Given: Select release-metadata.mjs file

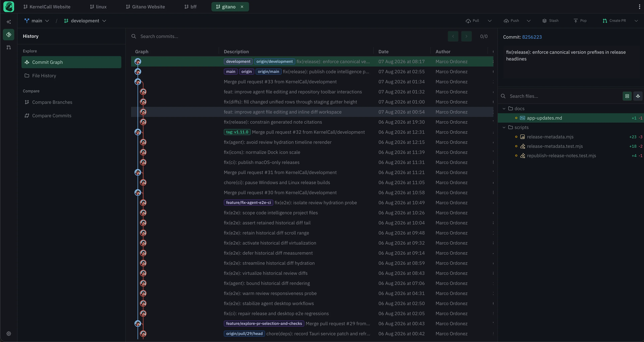Looking at the screenshot, I should pos(571,137).
